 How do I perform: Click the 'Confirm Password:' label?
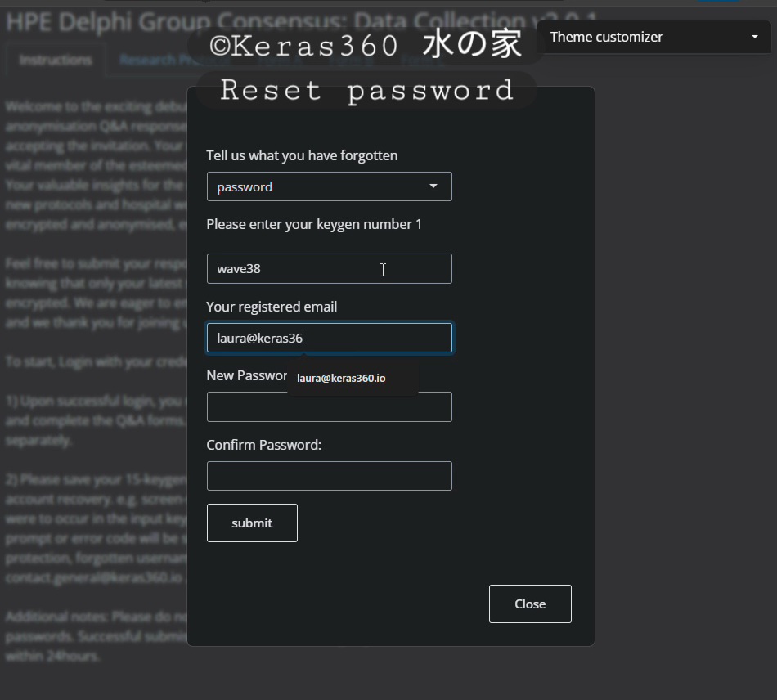point(264,445)
